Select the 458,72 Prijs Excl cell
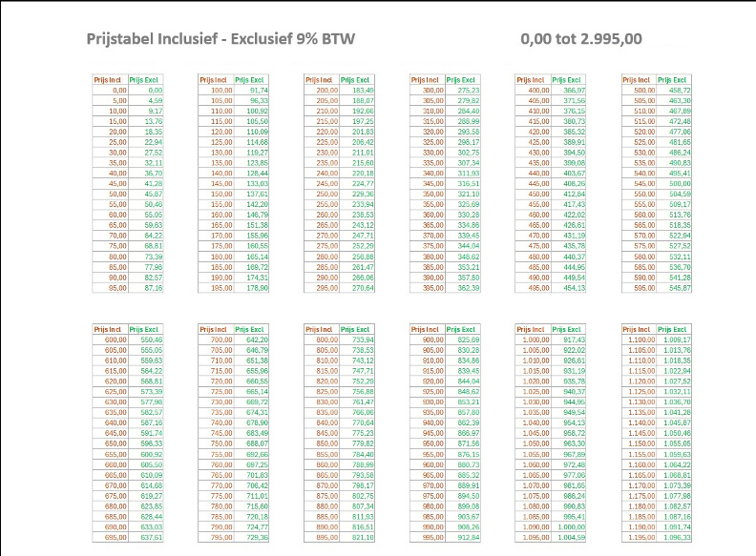 click(673, 90)
